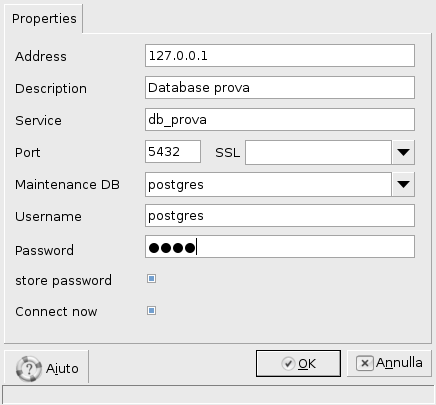Click the SSL label
This screenshot has width=436, height=405.
[228, 153]
